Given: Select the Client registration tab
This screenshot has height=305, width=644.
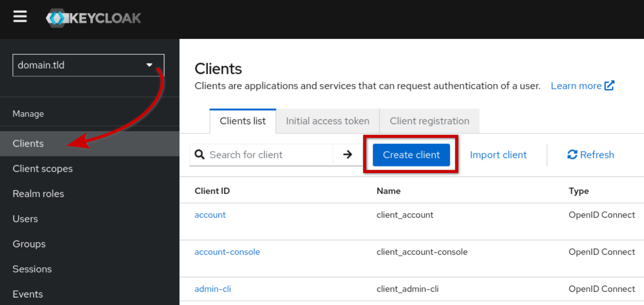Looking at the screenshot, I should (x=429, y=121).
